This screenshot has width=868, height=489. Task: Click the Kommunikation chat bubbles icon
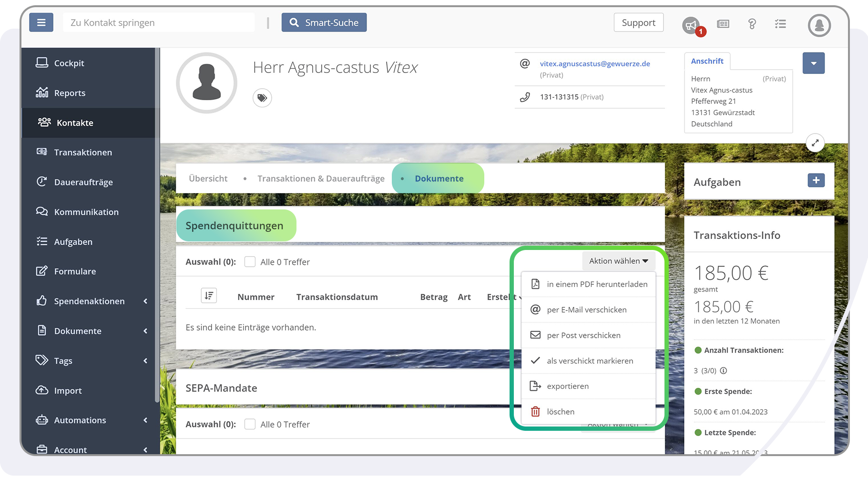click(42, 211)
